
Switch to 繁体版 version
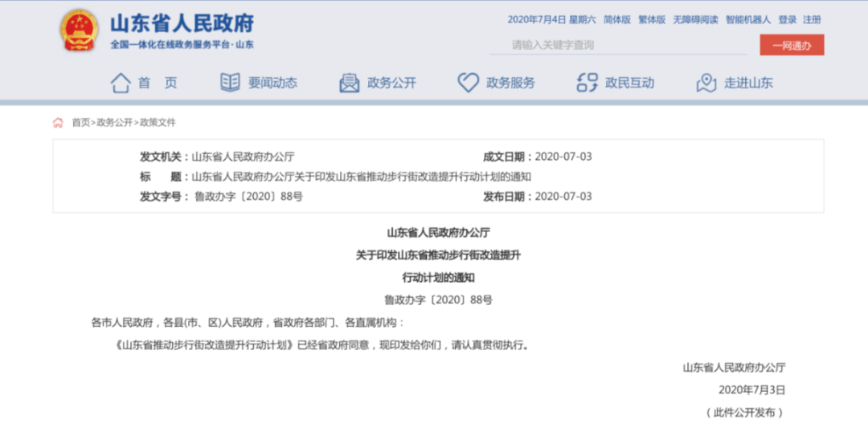652,20
